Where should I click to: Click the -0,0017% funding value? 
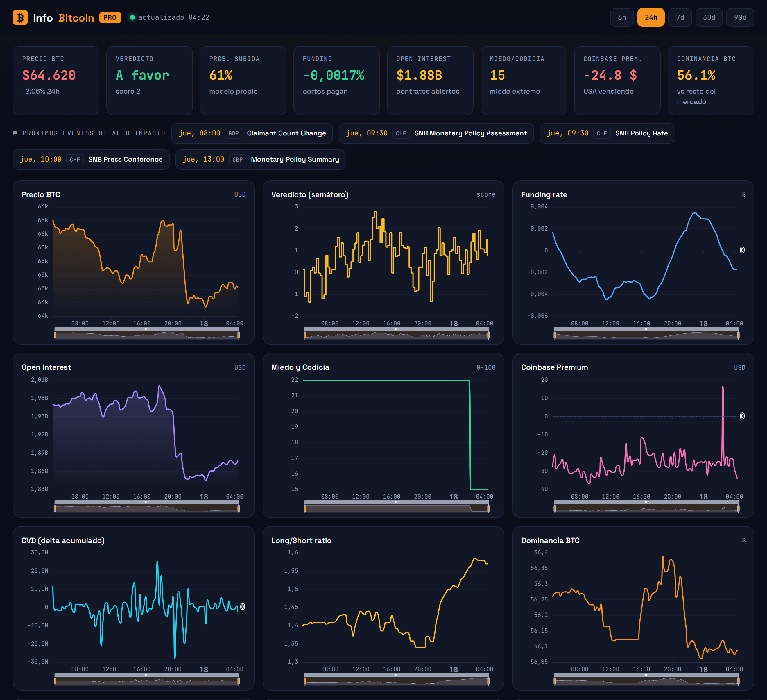pyautogui.click(x=333, y=75)
